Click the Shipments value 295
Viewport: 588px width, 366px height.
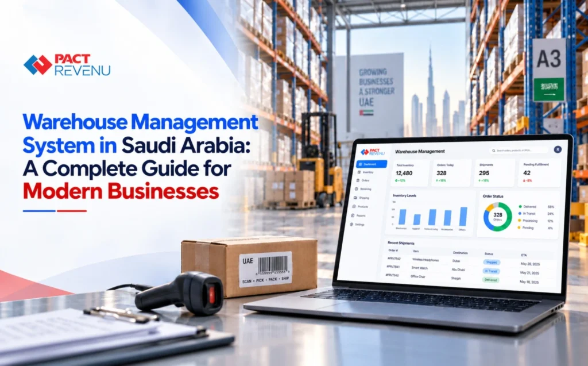(x=484, y=173)
